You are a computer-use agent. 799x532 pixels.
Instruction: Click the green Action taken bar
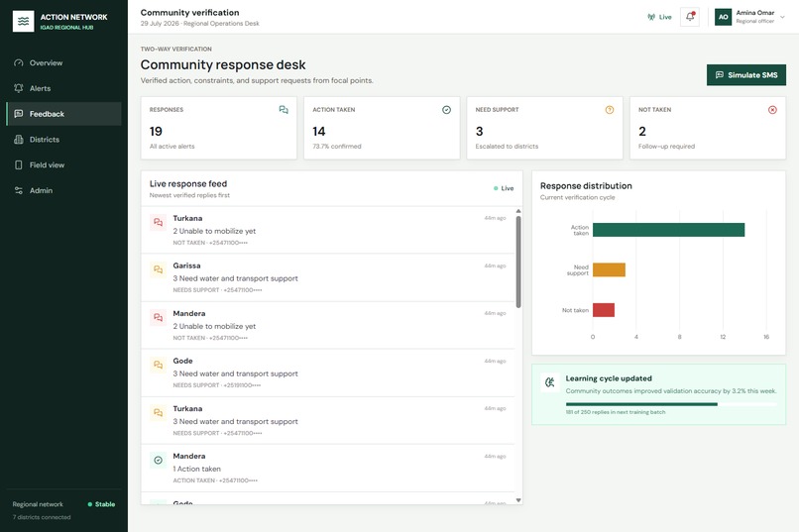[668, 230]
